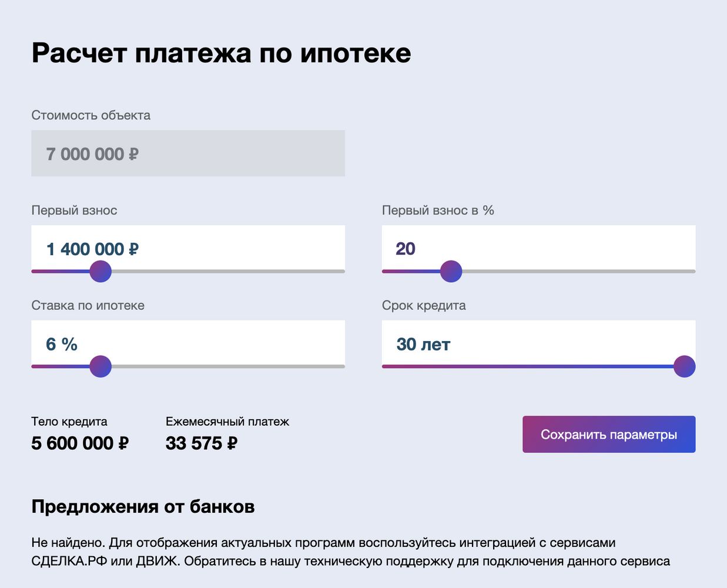Viewport: 727px width, 588px height.
Task: Click the Расчет платежа по ипотеке heading
Action: point(221,53)
